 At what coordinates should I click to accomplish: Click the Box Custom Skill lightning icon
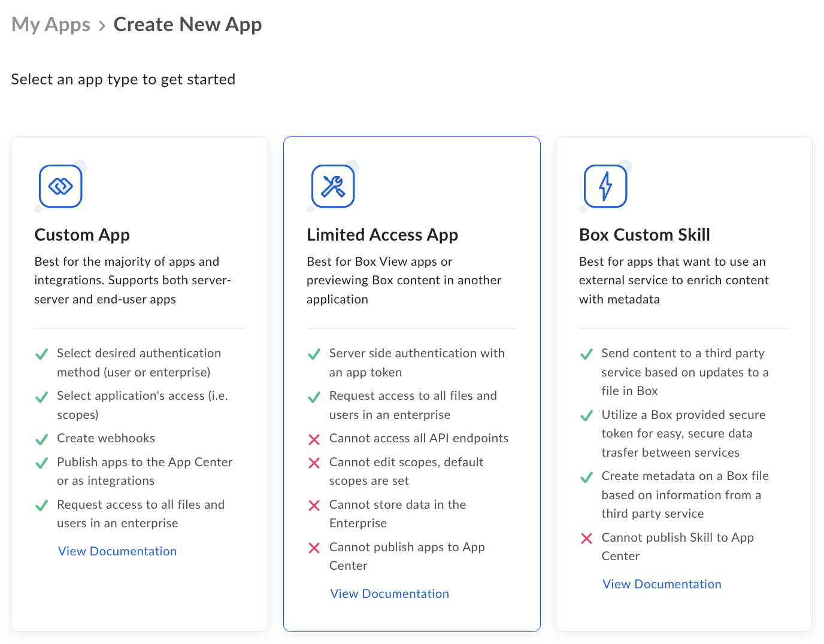[x=605, y=186]
